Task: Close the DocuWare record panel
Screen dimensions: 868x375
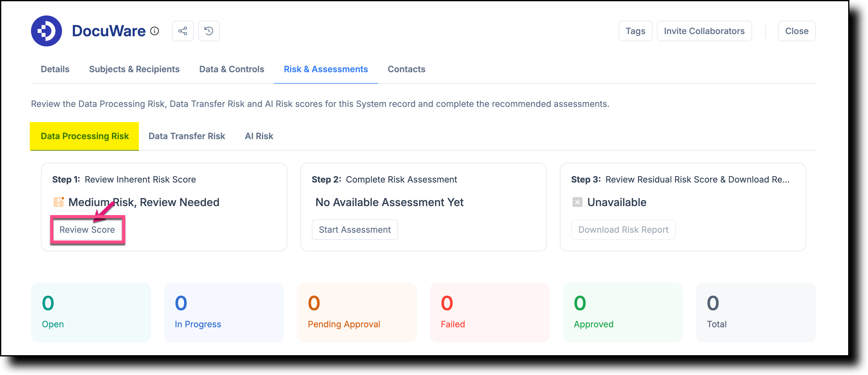Action: (x=797, y=31)
